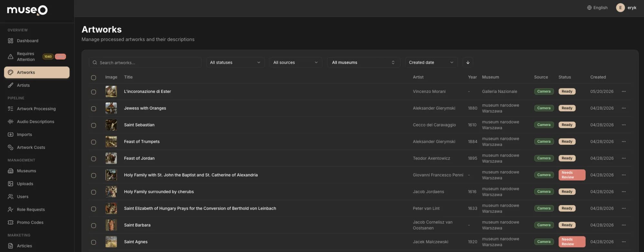Open the English language selector
This screenshot has width=644, height=252.
click(597, 8)
